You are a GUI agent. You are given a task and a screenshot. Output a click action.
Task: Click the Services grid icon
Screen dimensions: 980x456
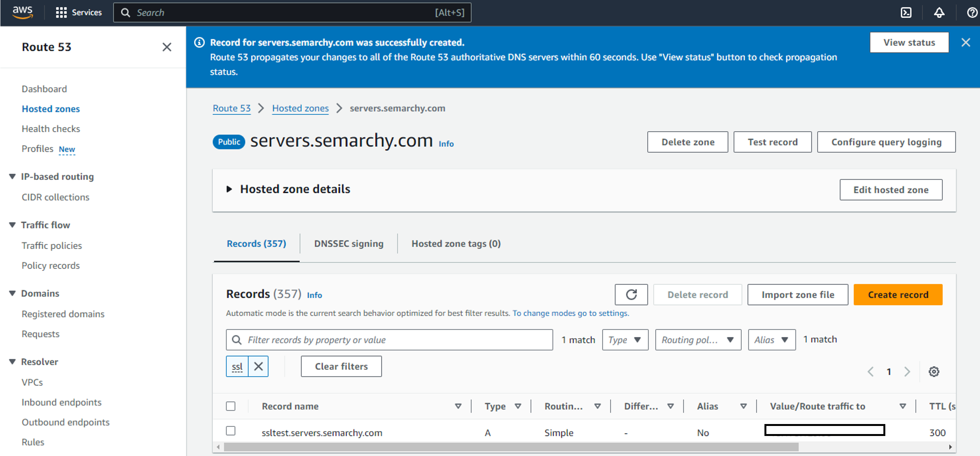pos(61,13)
